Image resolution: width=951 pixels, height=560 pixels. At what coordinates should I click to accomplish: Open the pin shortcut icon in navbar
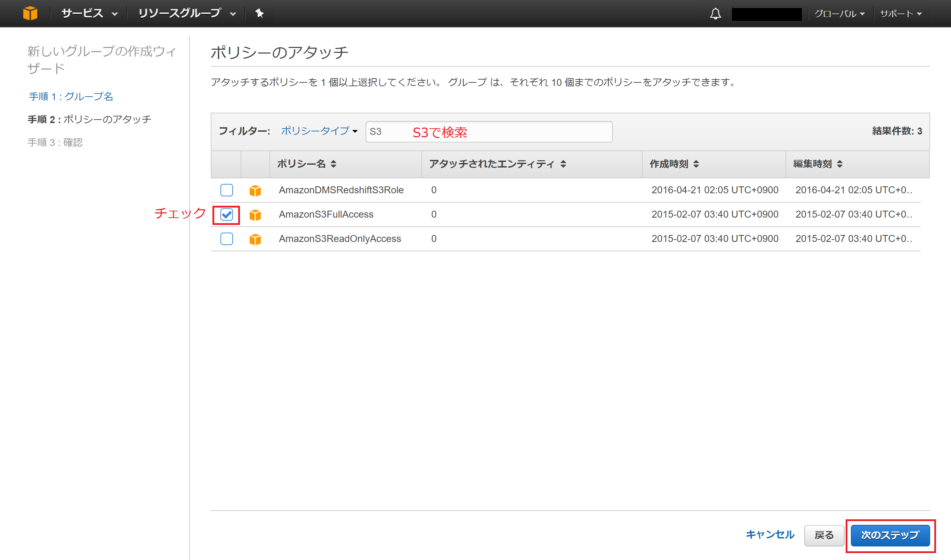point(259,13)
